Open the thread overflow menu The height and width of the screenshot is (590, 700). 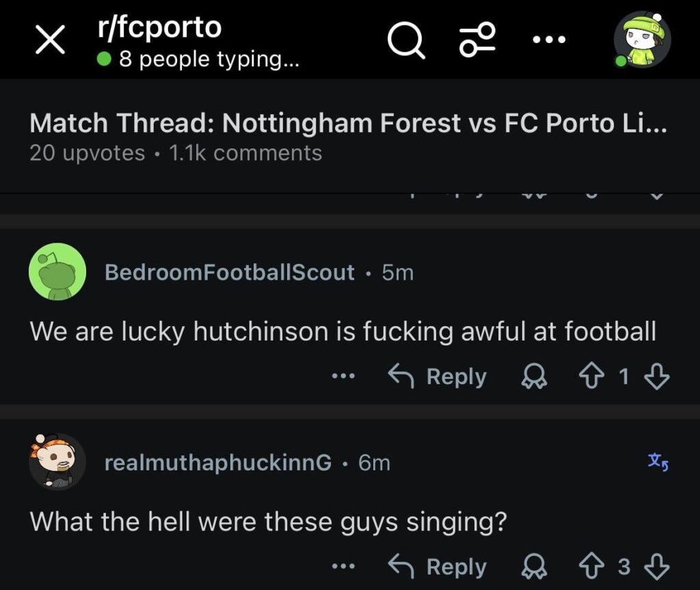(549, 40)
